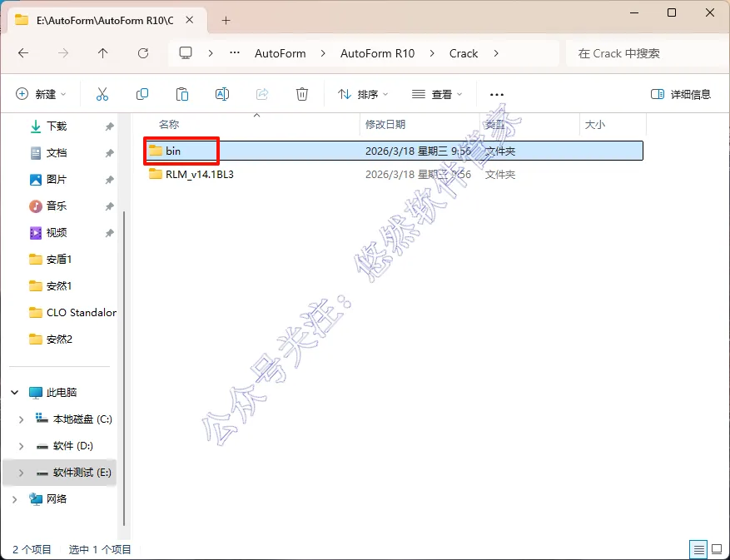Click the Rename icon in toolbar
The height and width of the screenshot is (560, 730).
coord(222,94)
